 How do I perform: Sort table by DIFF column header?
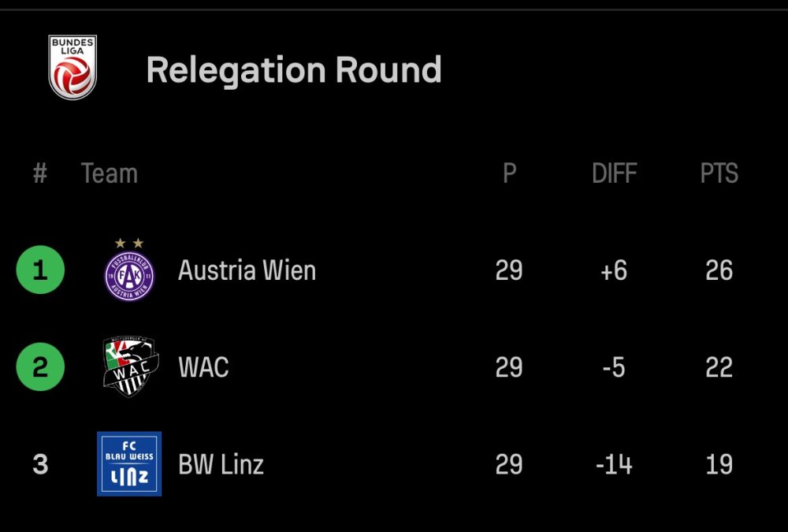[x=614, y=173]
